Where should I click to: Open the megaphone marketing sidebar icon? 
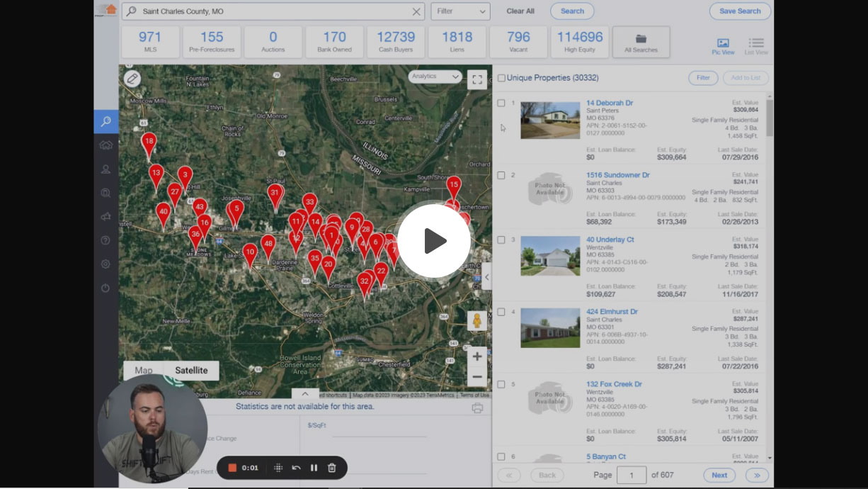pos(105,217)
